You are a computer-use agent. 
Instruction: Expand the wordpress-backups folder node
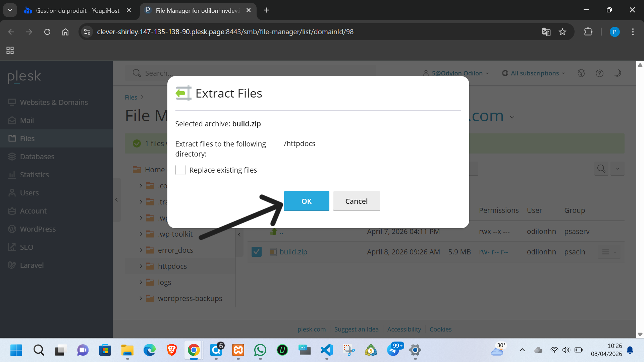pyautogui.click(x=141, y=298)
